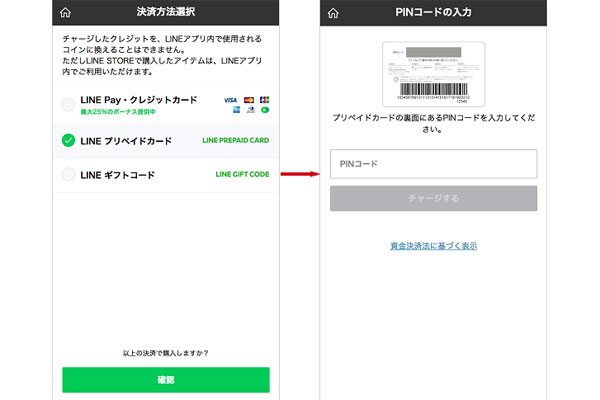
Task: Click the Mastercard logo
Action: tap(249, 100)
